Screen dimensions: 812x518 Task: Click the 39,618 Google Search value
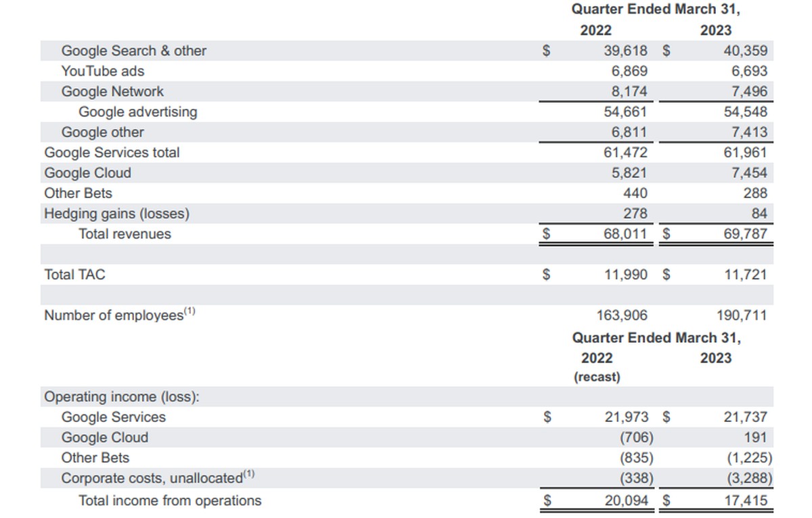tap(625, 51)
